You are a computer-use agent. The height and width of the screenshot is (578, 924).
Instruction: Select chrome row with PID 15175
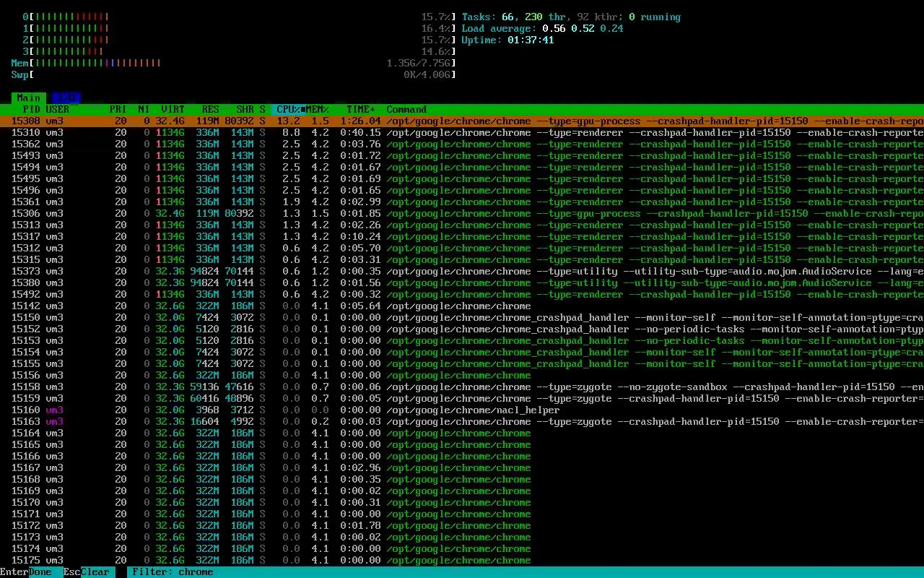(462, 560)
